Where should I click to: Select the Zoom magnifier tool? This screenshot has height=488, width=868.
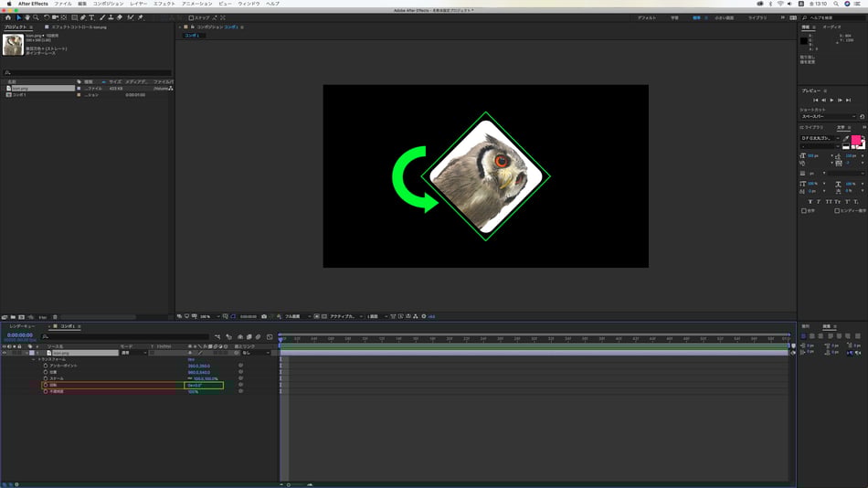click(37, 17)
